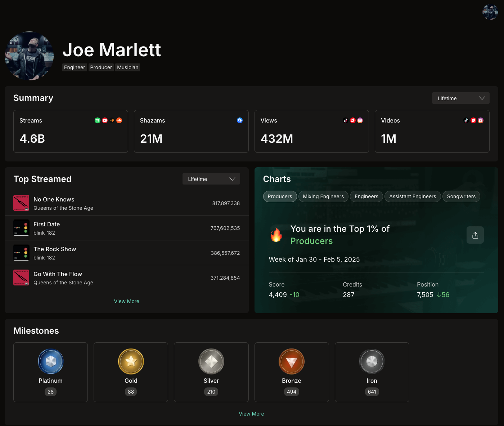Click the Engineer role tag
The width and height of the screenshot is (504, 426).
click(75, 67)
